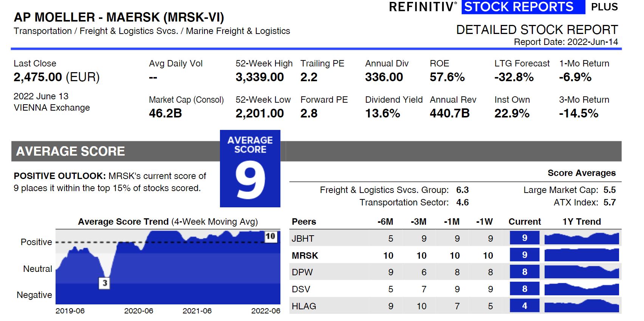Viewport: 644px width, 321px height.
Task: Select the LTG Forecast value -32.8%
Action: point(514,77)
